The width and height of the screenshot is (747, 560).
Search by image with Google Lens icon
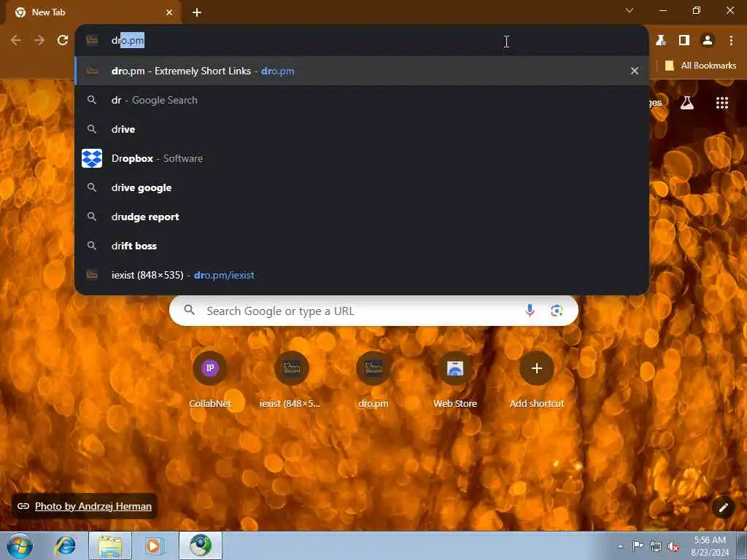[557, 311]
